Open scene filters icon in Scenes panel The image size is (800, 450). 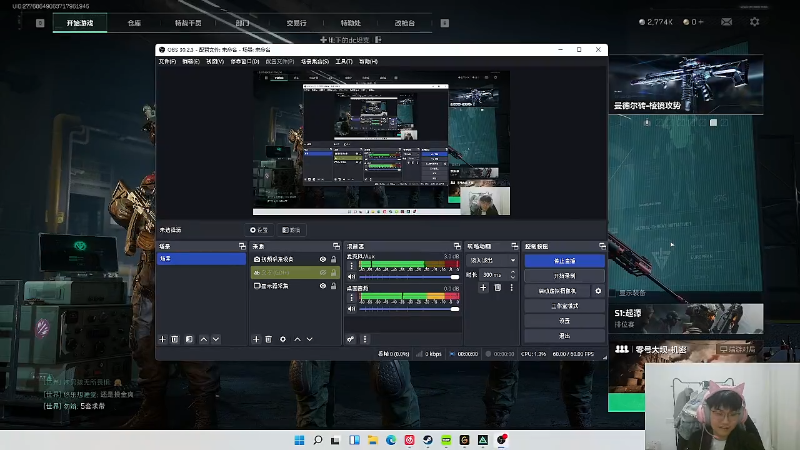click(x=189, y=339)
